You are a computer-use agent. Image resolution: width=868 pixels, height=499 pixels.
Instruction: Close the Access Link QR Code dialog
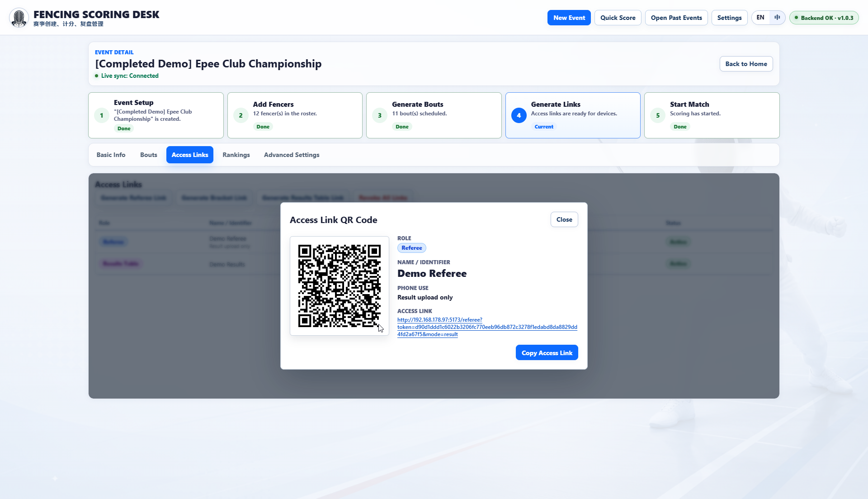(x=564, y=219)
